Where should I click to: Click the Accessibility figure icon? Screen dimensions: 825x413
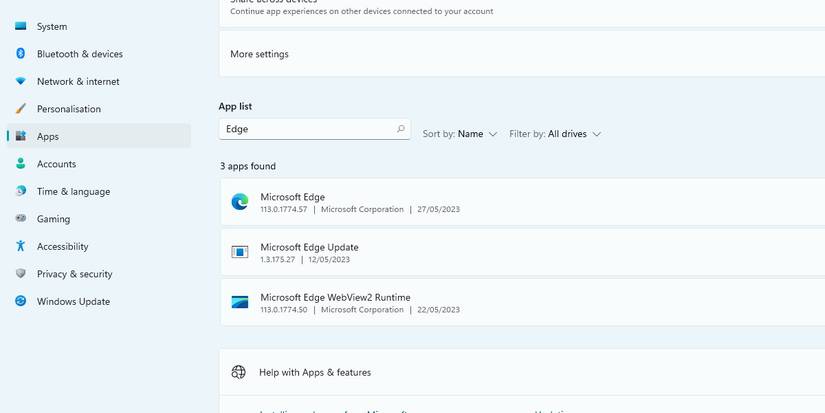(x=20, y=246)
